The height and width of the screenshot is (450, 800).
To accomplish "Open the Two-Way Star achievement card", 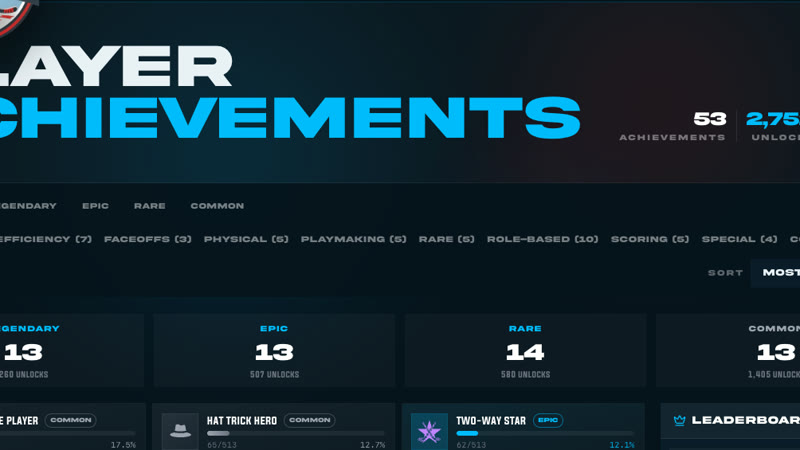I will tap(523, 427).
